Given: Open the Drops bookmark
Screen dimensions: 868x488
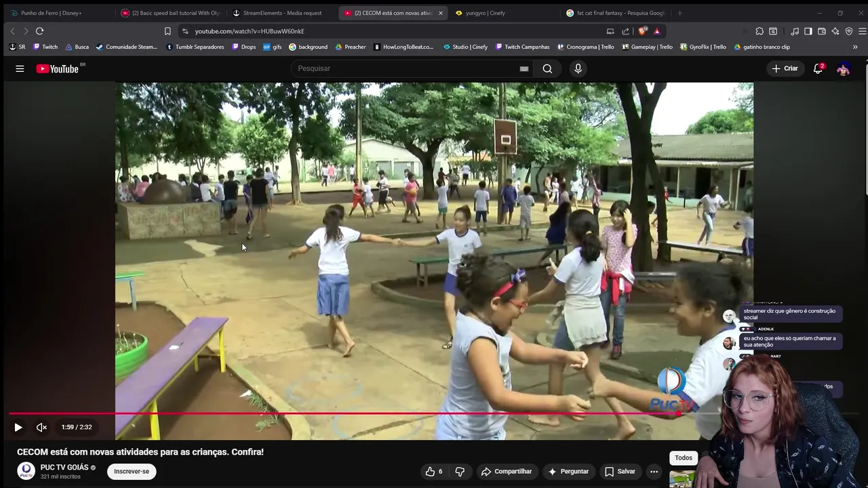Looking at the screenshot, I should (x=244, y=47).
